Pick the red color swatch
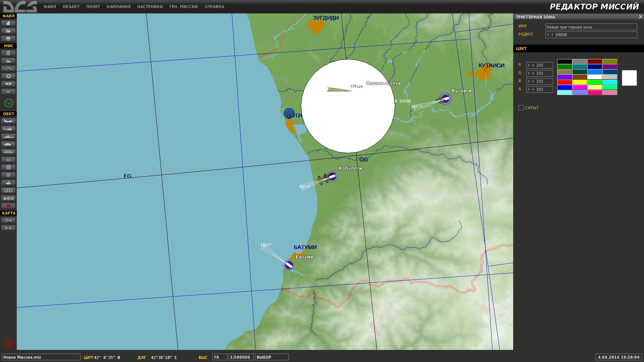The width and height of the screenshot is (644, 362). pos(565,82)
